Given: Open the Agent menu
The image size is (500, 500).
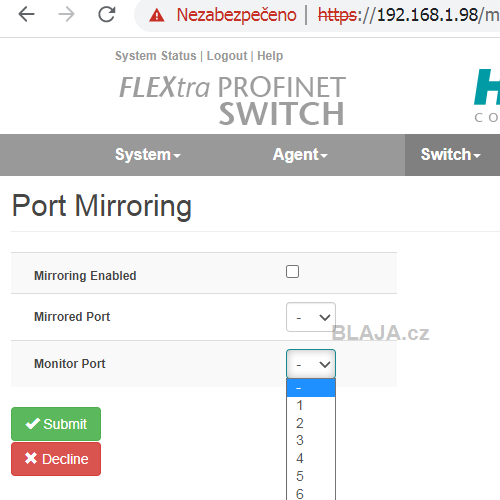Looking at the screenshot, I should pos(300,155).
